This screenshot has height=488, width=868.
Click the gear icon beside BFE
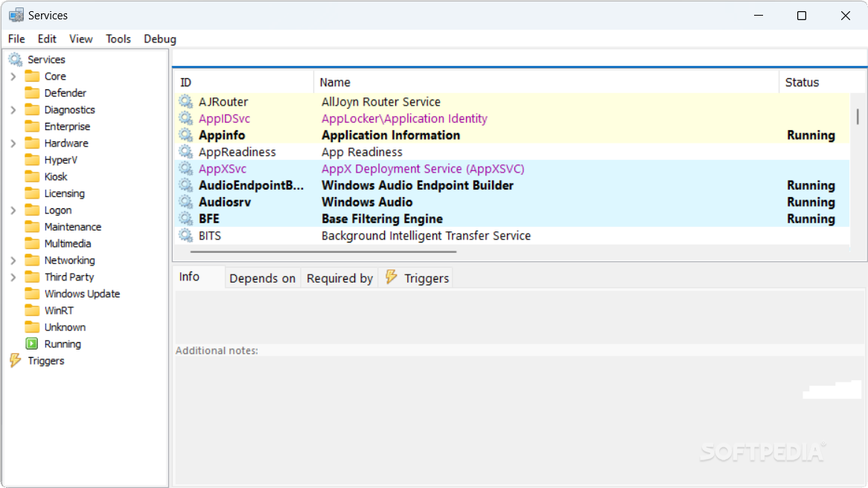[185, 219]
